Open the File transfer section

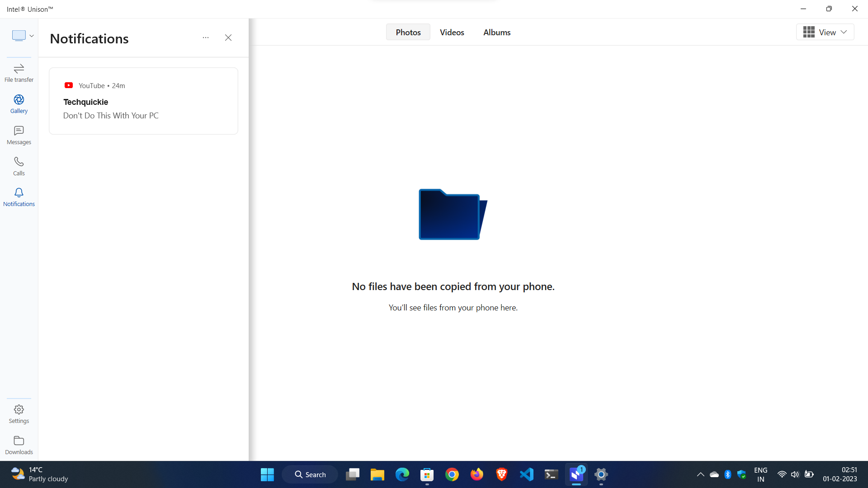pos(19,73)
